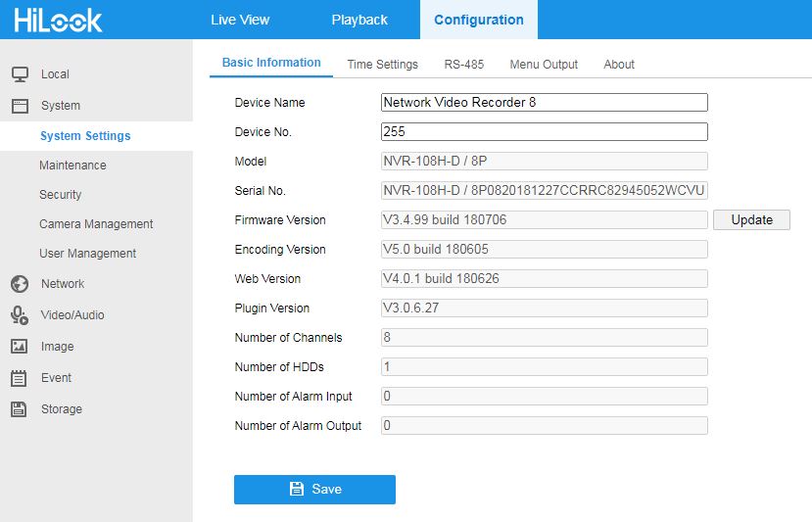This screenshot has width=812, height=522.
Task: Click the Local monitor icon in sidebar
Action: [19, 74]
